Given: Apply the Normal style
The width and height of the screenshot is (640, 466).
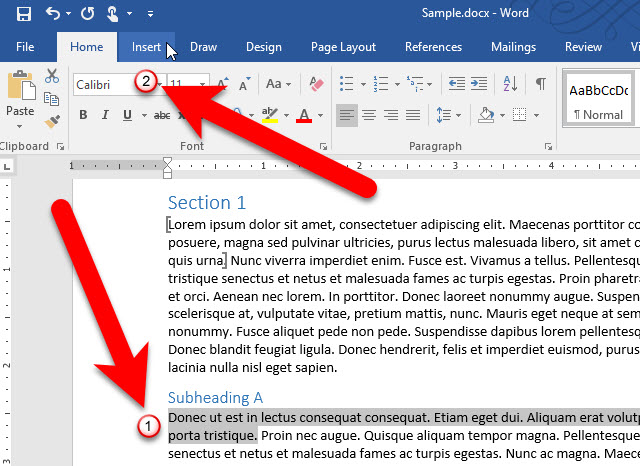Looking at the screenshot, I should tap(598, 98).
